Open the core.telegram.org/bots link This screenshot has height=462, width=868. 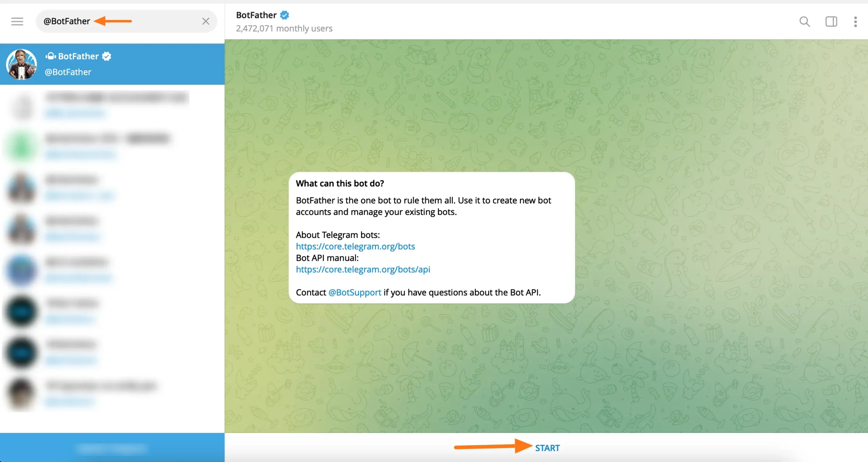pos(355,246)
